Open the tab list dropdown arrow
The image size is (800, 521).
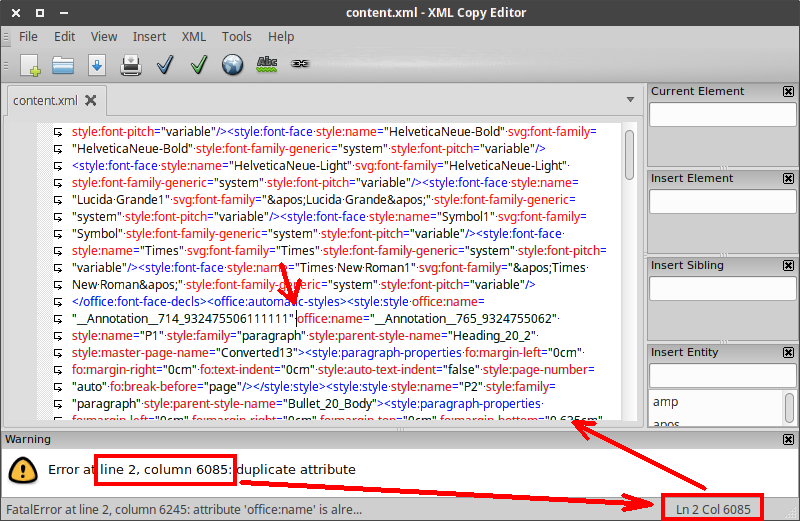pyautogui.click(x=630, y=100)
